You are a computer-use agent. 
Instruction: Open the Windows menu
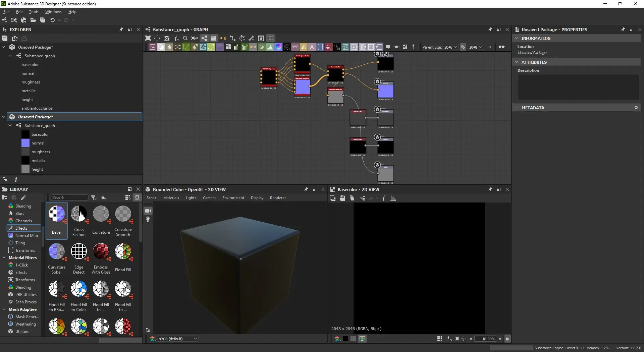click(x=53, y=12)
